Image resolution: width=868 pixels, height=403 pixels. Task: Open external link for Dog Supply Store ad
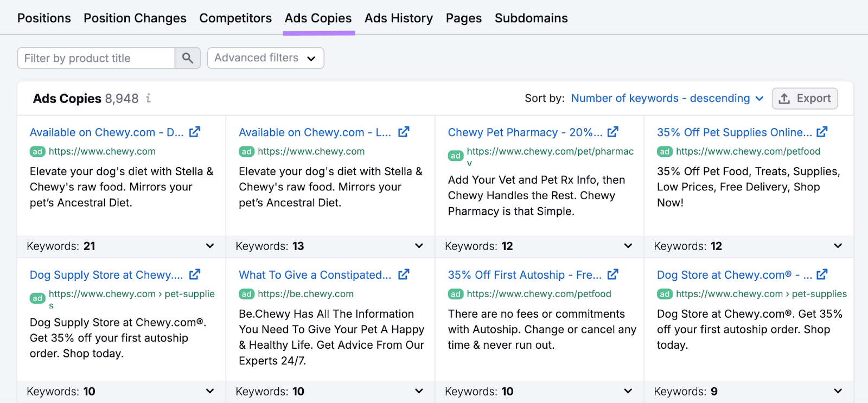pos(195,274)
